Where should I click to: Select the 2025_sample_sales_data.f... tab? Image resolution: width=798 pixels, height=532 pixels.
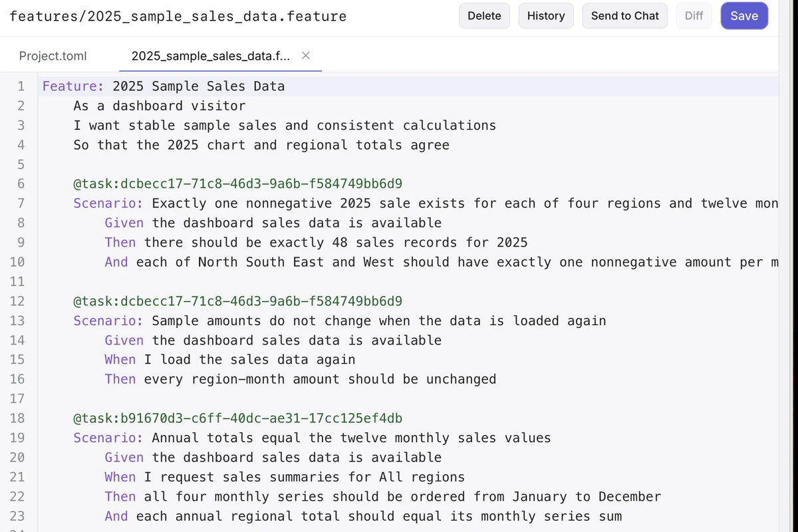pos(210,56)
